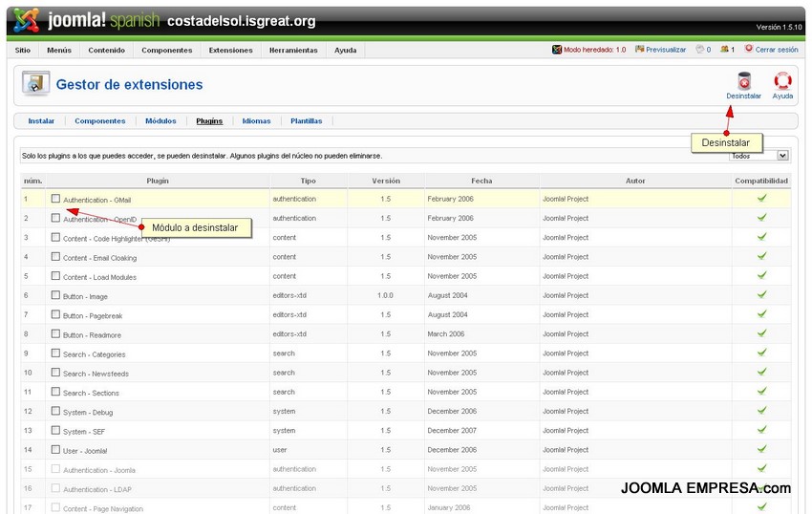
Task: Switch to the Módulos tab
Action: [x=160, y=120]
